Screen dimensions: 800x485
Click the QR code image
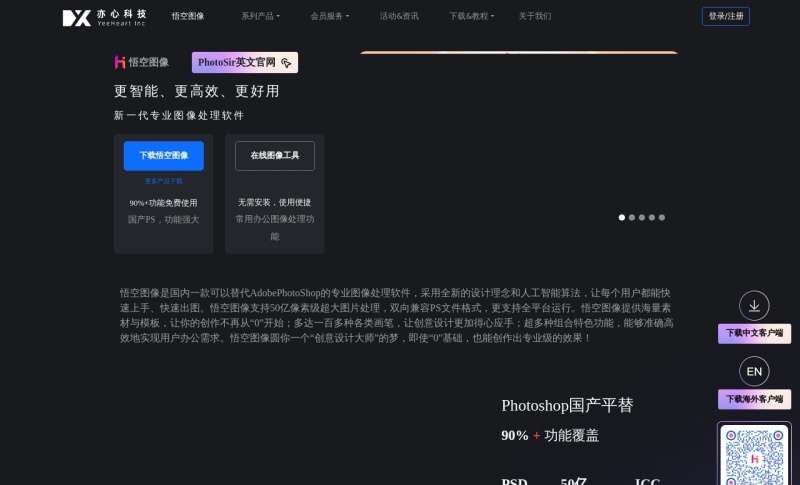click(x=754, y=457)
